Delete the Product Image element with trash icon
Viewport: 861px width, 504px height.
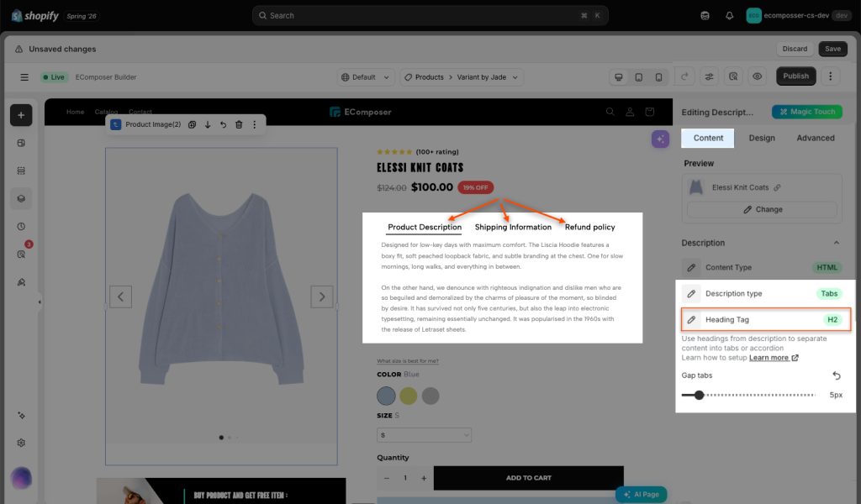coord(239,124)
